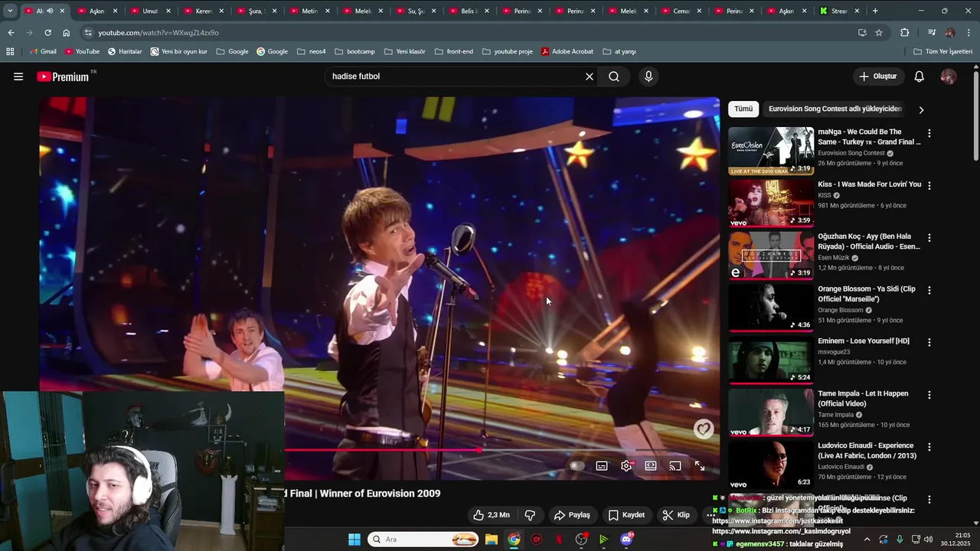Open Chrome tab search dropdown chevron
The height and width of the screenshot is (551, 980).
point(9,11)
